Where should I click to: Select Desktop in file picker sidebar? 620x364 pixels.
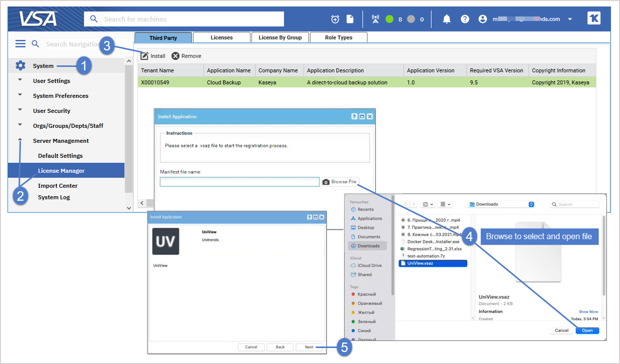point(365,228)
